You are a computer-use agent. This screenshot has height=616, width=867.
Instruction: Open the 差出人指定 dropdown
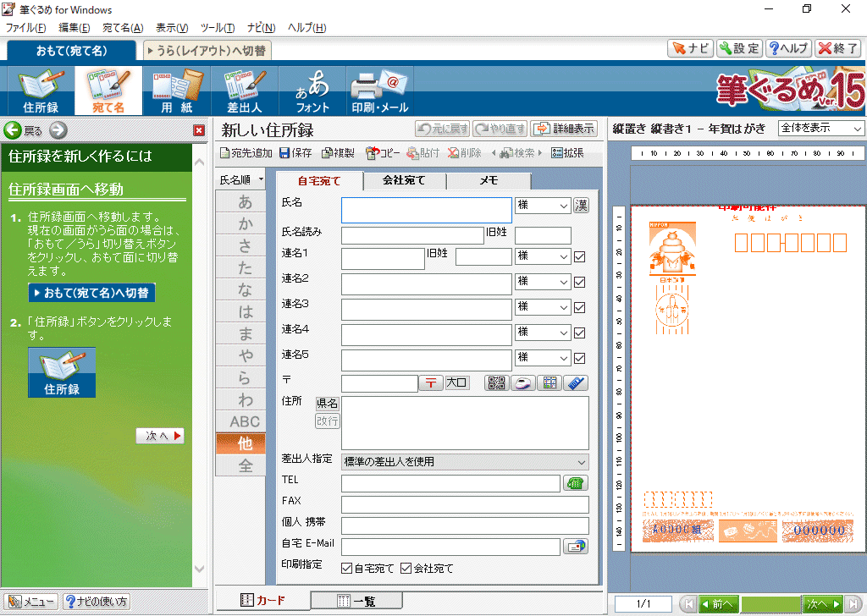[x=465, y=462]
